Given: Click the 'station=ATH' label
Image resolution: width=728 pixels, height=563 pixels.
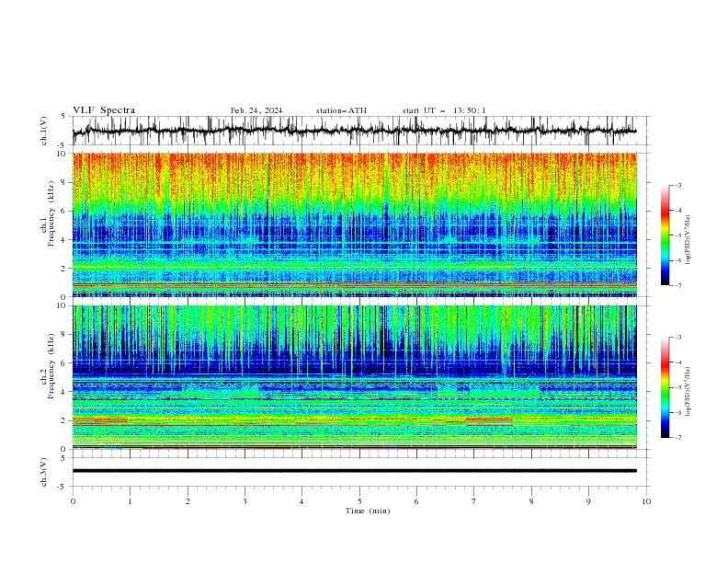Looking at the screenshot, I should (341, 110).
